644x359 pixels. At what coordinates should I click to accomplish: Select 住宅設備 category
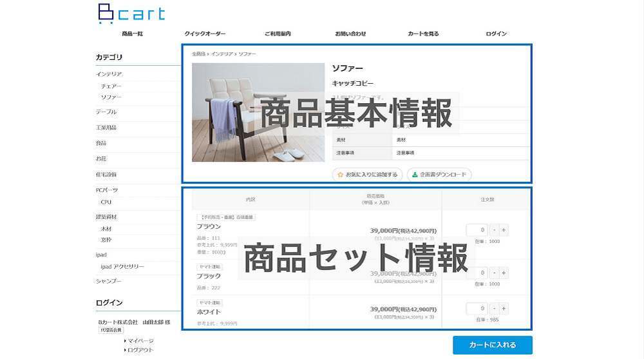coord(106,175)
